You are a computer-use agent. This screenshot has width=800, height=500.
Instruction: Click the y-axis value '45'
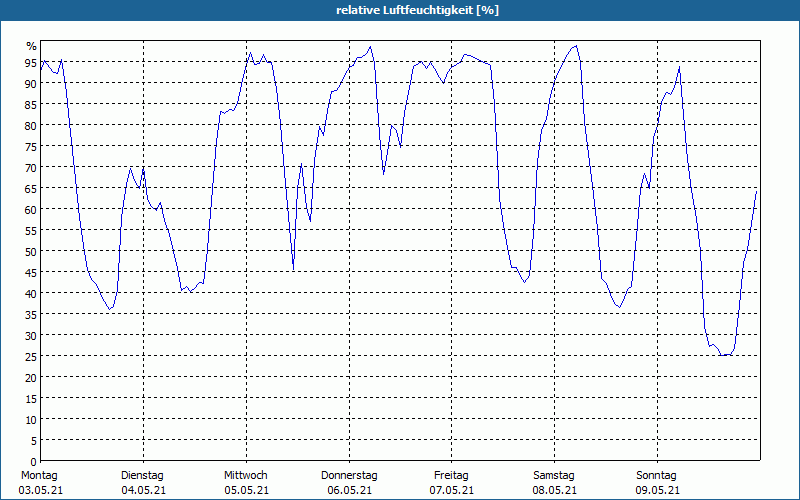click(x=31, y=272)
